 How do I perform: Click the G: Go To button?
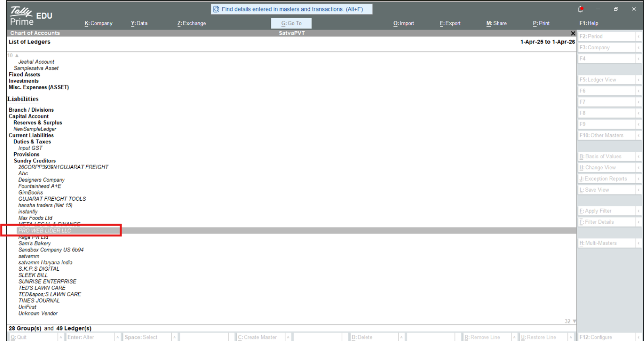(291, 23)
